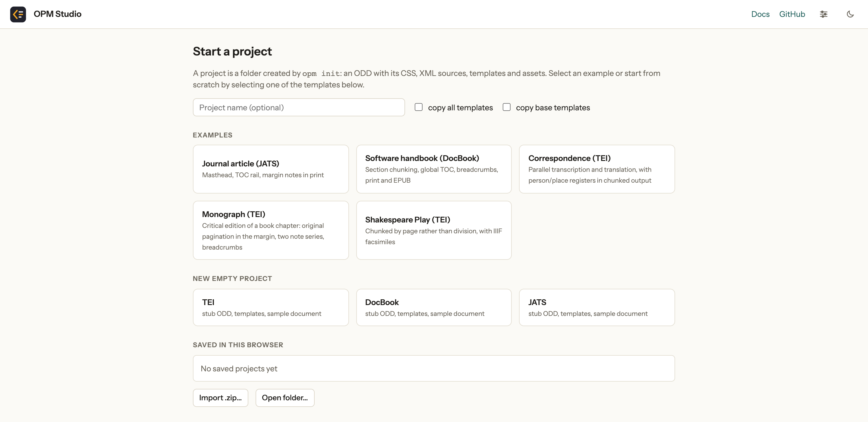
Task: Click the 'No saved projects yet' row
Action: (x=434, y=368)
